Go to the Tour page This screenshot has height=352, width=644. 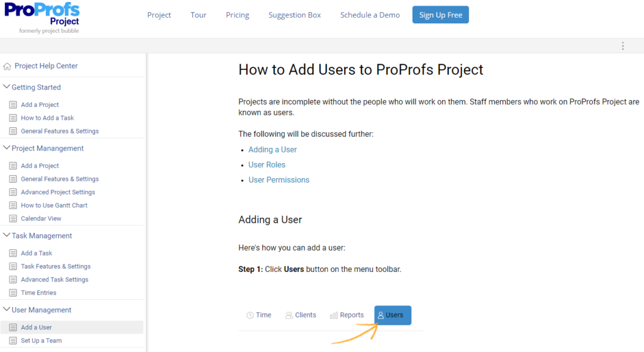click(x=198, y=15)
